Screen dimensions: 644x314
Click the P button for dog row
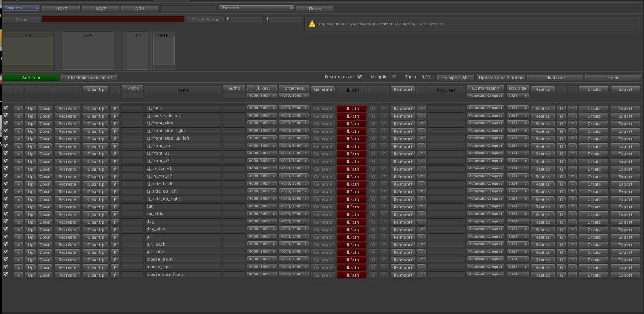pos(115,222)
